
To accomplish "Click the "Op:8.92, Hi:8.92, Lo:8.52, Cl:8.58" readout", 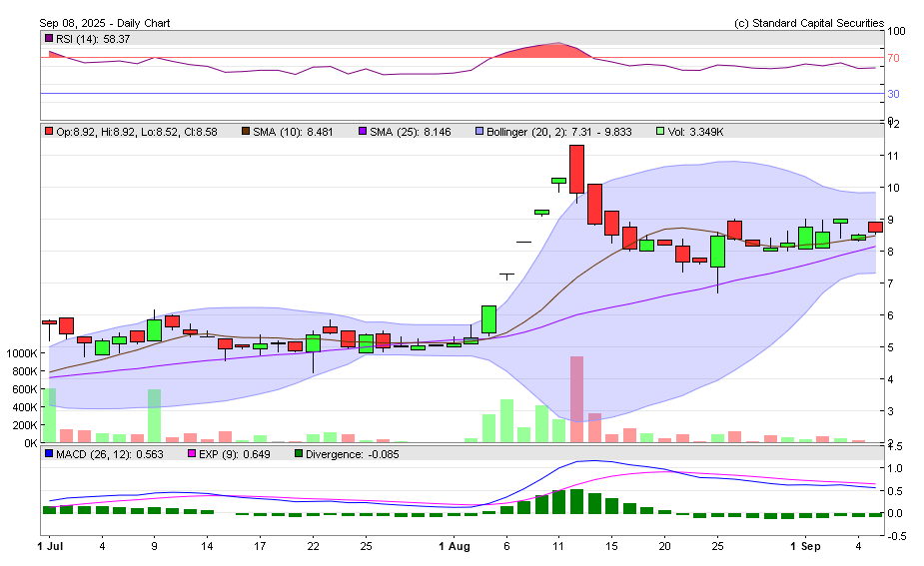I will point(137,132).
